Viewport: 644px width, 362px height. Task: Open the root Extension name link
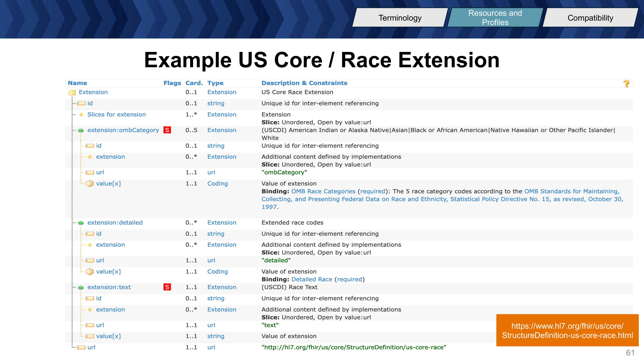click(93, 92)
